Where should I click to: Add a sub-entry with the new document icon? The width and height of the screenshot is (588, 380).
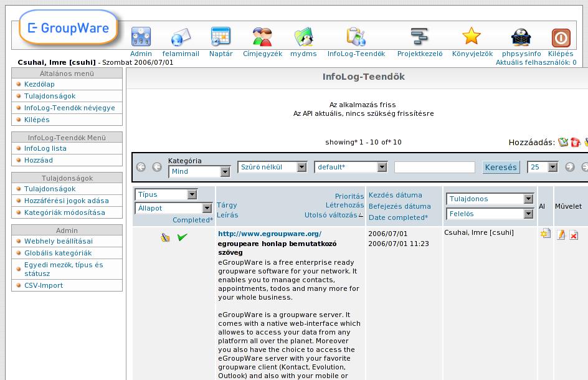point(545,234)
